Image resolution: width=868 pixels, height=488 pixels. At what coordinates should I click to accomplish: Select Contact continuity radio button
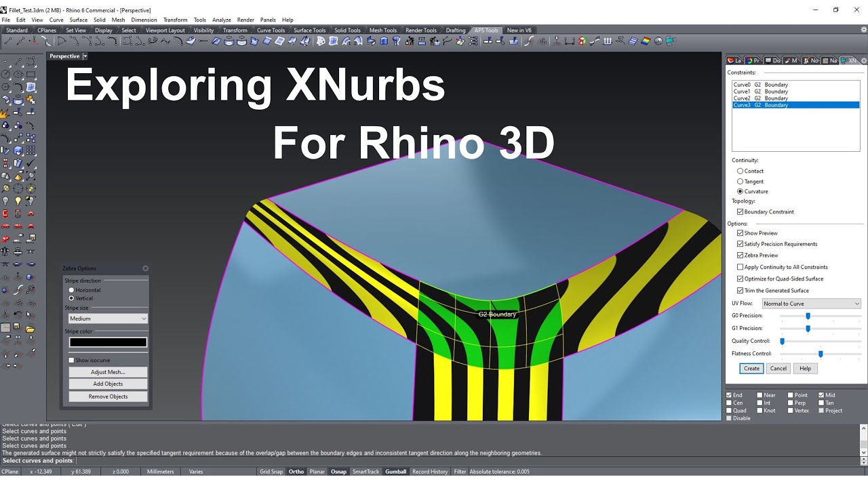click(740, 171)
